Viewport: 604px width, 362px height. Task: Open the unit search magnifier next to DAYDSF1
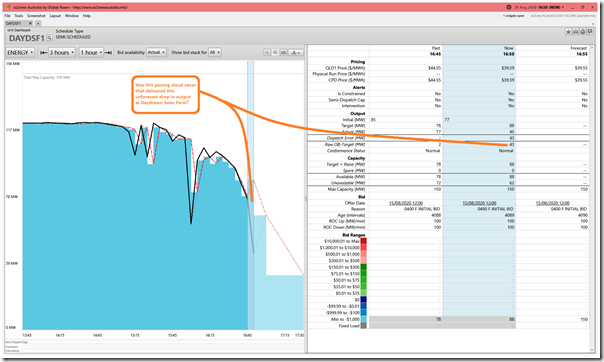tap(49, 38)
